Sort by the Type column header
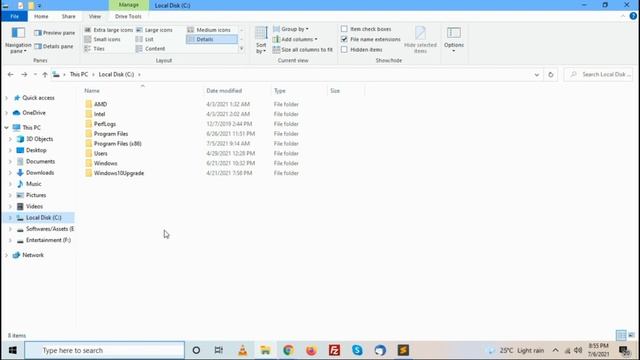The image size is (640, 360). click(x=299, y=91)
